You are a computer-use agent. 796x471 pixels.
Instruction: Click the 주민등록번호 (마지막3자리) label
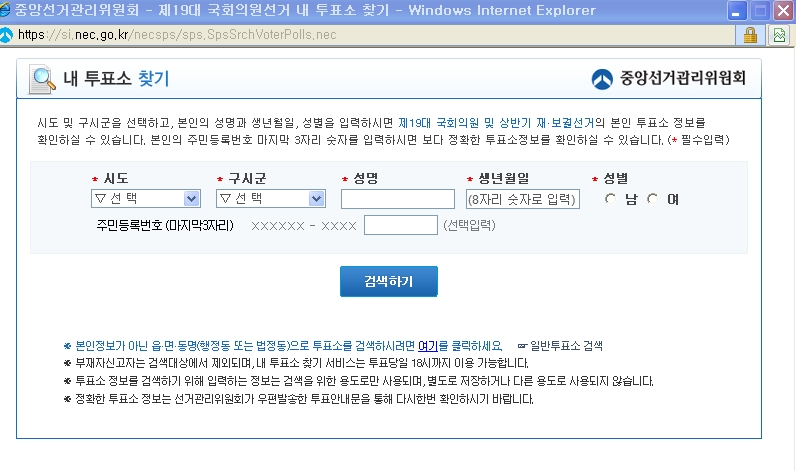165,225
